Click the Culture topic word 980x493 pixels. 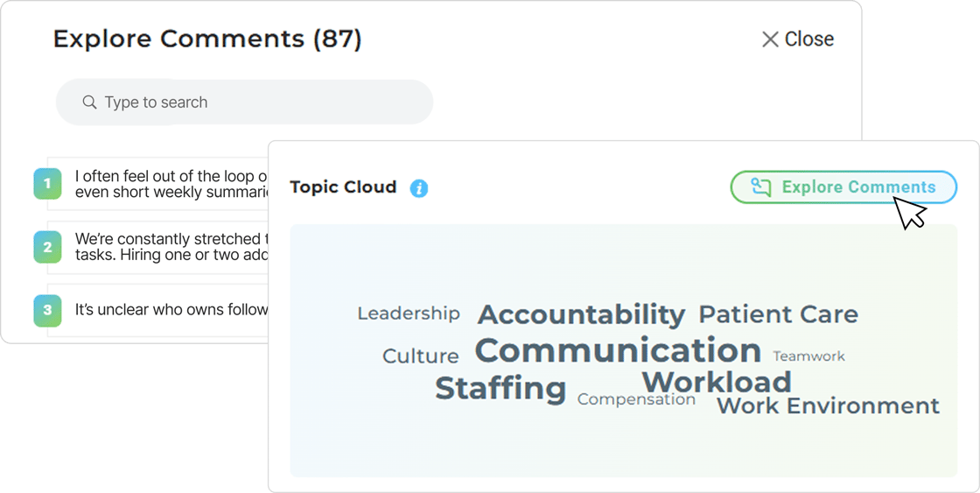coord(421,356)
